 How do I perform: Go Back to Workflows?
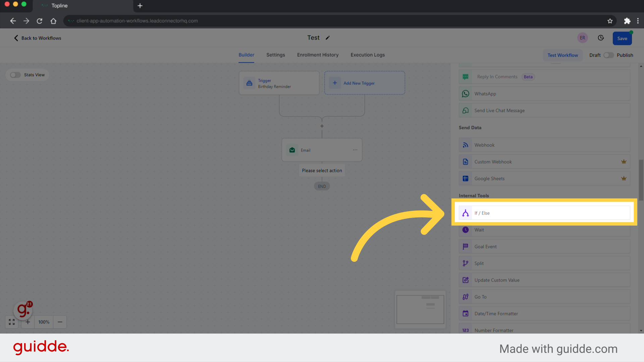click(37, 38)
